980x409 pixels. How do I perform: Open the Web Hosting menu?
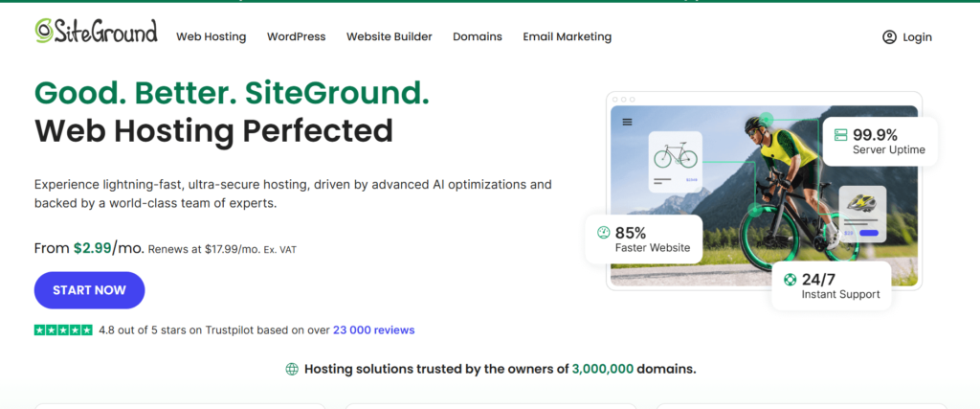(x=212, y=37)
